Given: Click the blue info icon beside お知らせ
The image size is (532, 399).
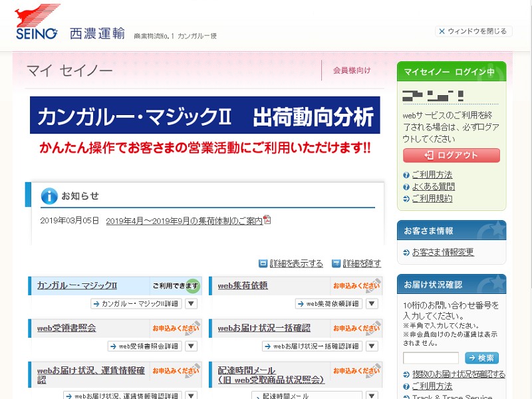Looking at the screenshot, I should tap(49, 196).
